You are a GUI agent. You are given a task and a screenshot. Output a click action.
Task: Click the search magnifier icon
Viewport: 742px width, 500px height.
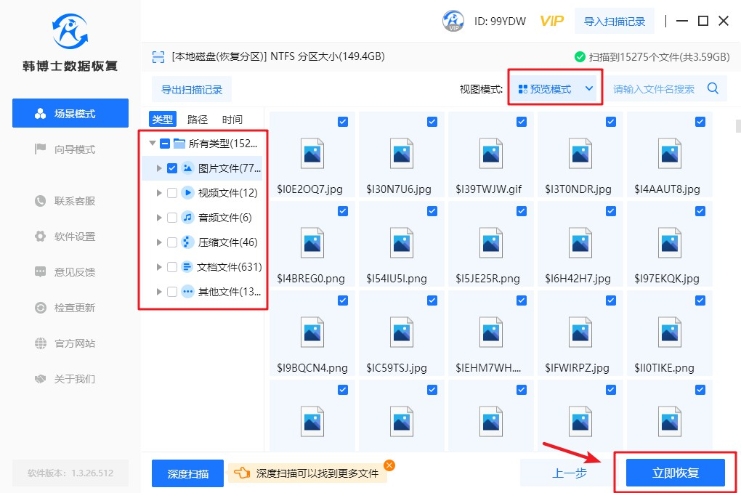(x=713, y=88)
